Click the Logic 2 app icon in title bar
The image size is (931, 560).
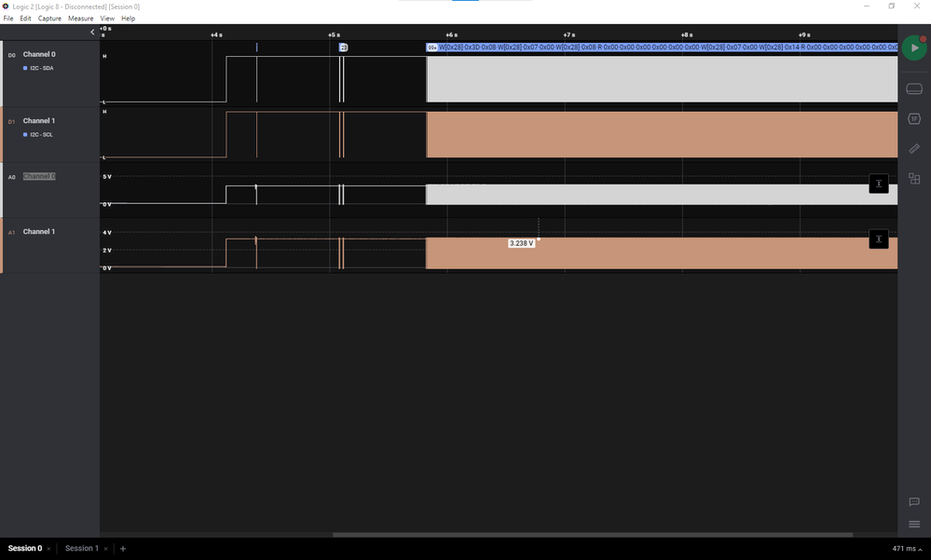[x=6, y=7]
